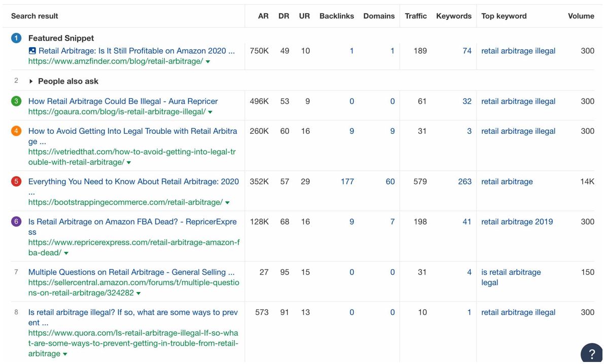Click green position badge 3 for Aura Repricer
The image size is (604, 364).
(x=16, y=101)
